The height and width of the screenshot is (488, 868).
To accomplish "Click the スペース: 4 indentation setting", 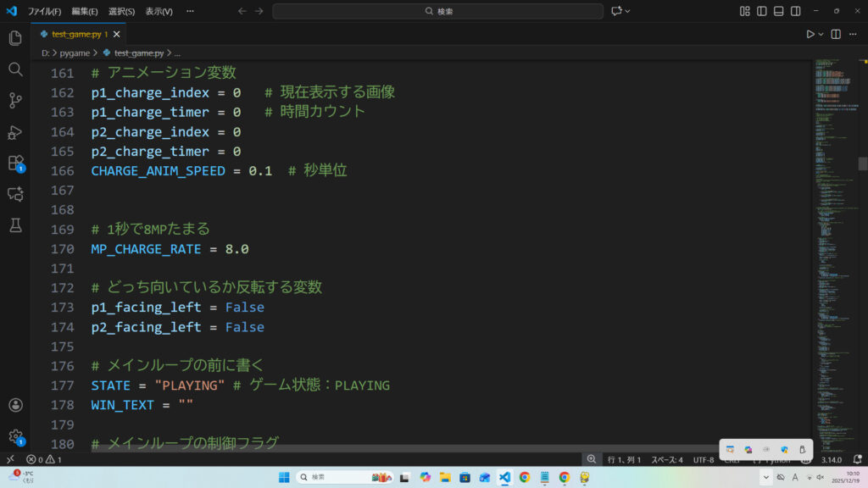I will click(x=667, y=459).
